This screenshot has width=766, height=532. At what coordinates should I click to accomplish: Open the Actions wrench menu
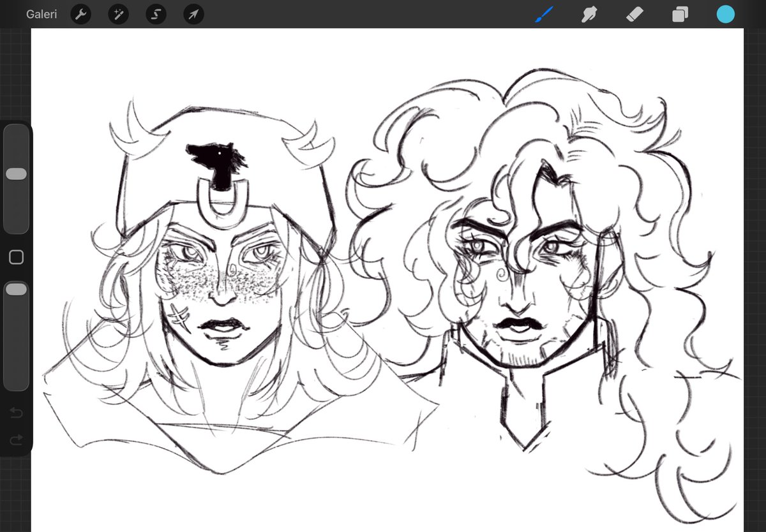[80, 14]
